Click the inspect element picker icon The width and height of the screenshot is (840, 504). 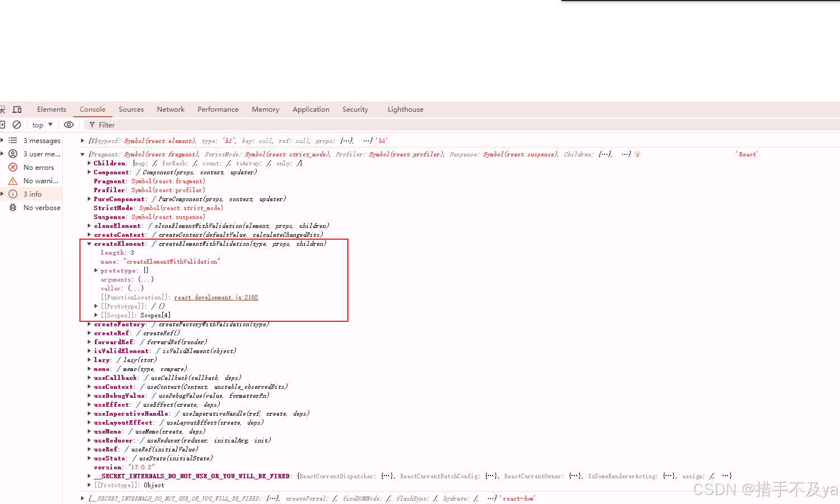click(2, 110)
